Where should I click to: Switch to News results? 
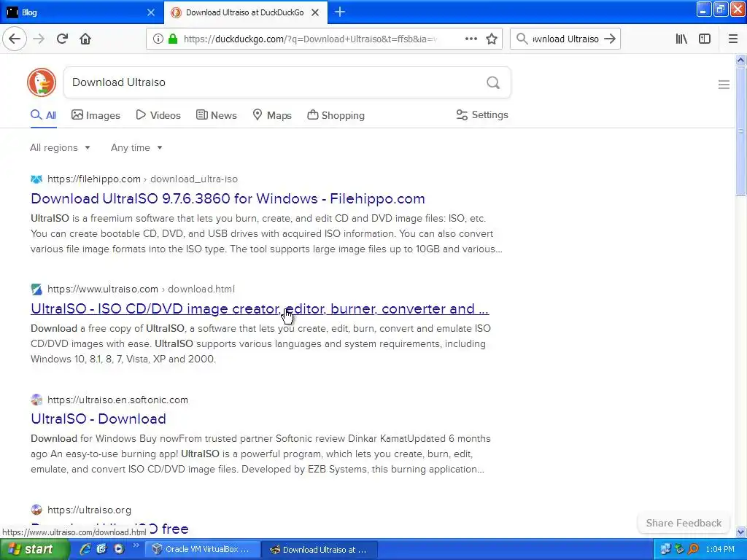tap(217, 115)
